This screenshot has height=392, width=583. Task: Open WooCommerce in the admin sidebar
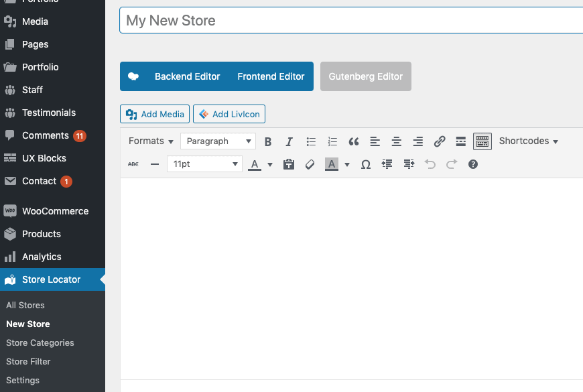tap(55, 211)
